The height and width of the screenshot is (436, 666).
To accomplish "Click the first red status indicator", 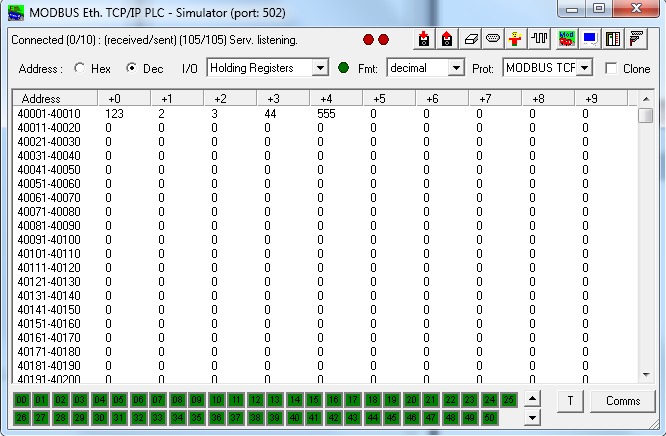I will click(368, 40).
